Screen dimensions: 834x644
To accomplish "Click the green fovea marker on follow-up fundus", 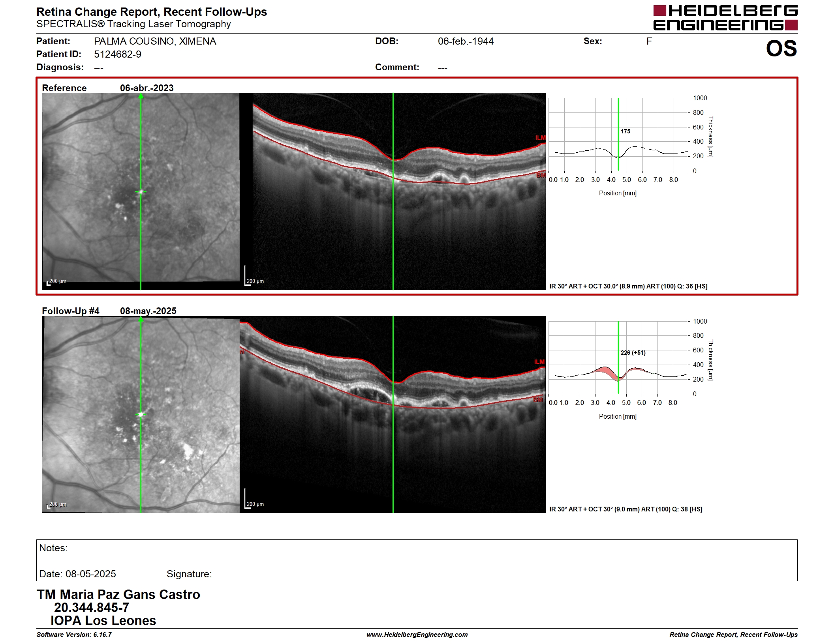I will click(141, 414).
